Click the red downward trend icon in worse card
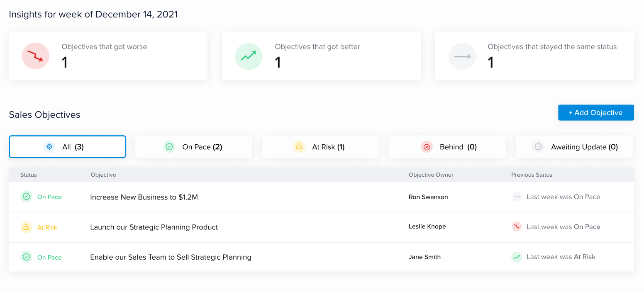This screenshot has width=644, height=292. coord(35,56)
